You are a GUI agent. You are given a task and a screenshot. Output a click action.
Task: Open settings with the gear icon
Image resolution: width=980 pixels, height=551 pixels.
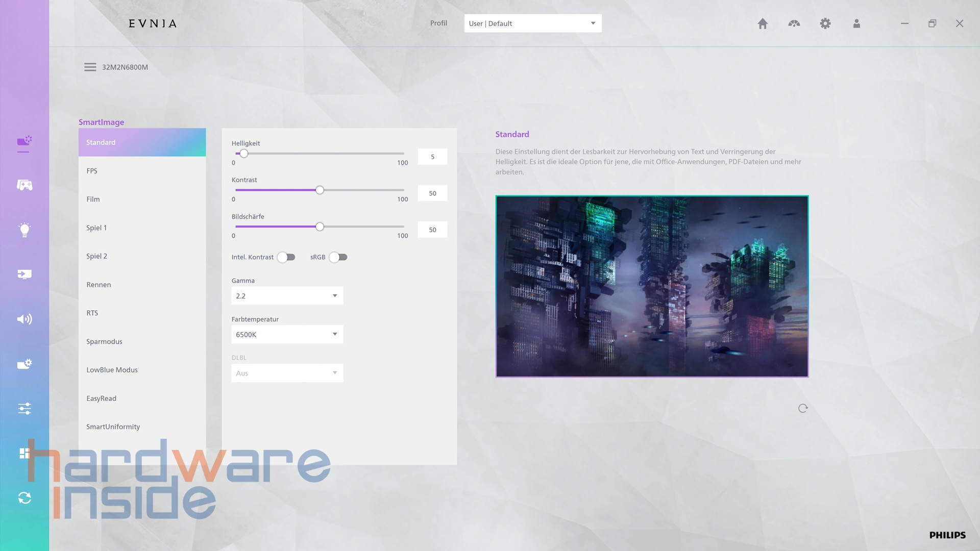[825, 23]
